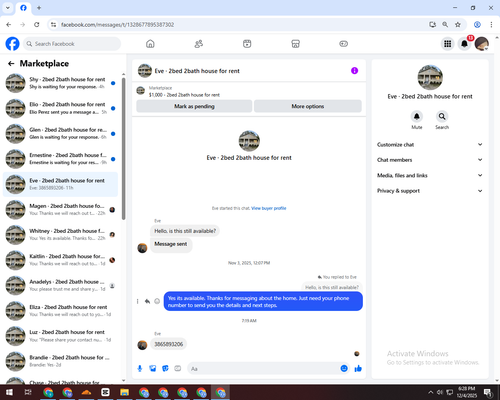Screen dimensions: 500x400
Task: Expand Privacy & support section
Action: click(430, 191)
